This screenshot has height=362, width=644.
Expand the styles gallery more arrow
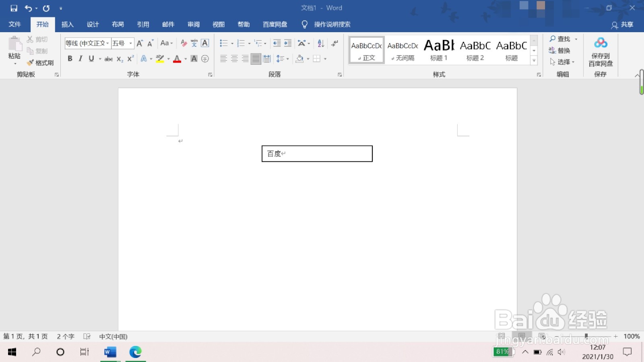[534, 61]
